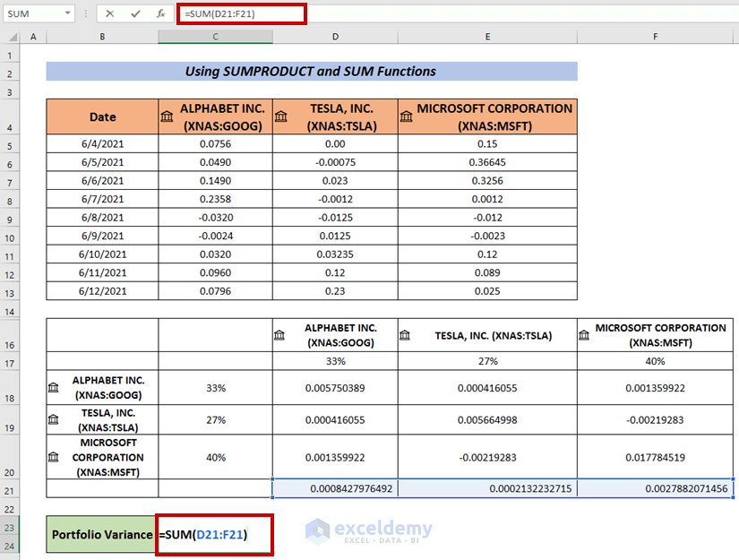Select cell with value 0.0027882071456

(655, 488)
